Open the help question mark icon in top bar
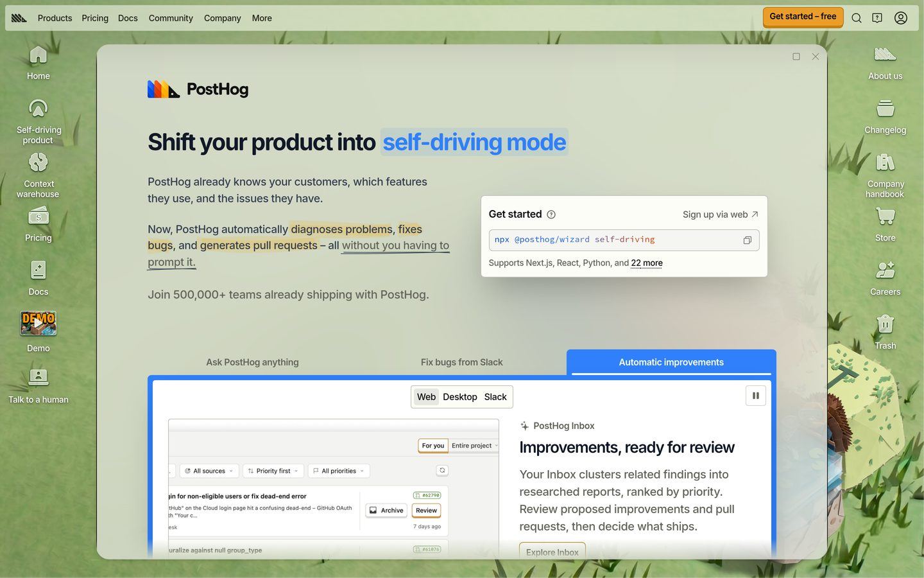The width and height of the screenshot is (924, 578). (877, 18)
